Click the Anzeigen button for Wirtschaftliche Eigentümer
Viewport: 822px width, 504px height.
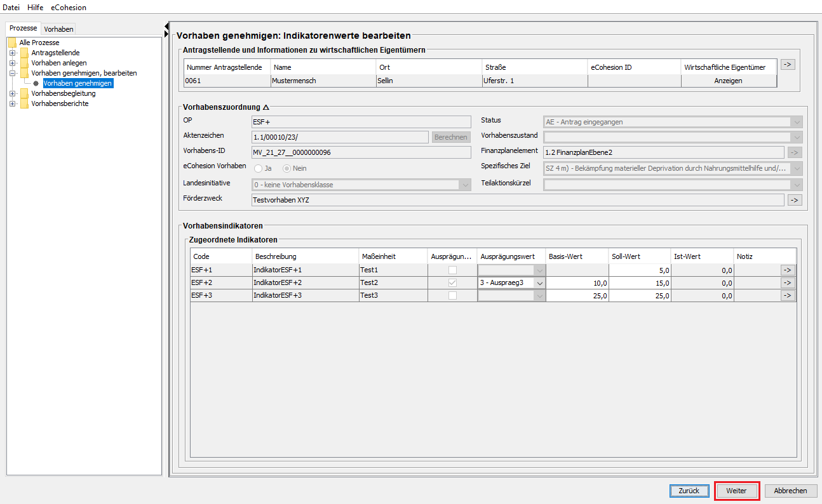tap(728, 81)
